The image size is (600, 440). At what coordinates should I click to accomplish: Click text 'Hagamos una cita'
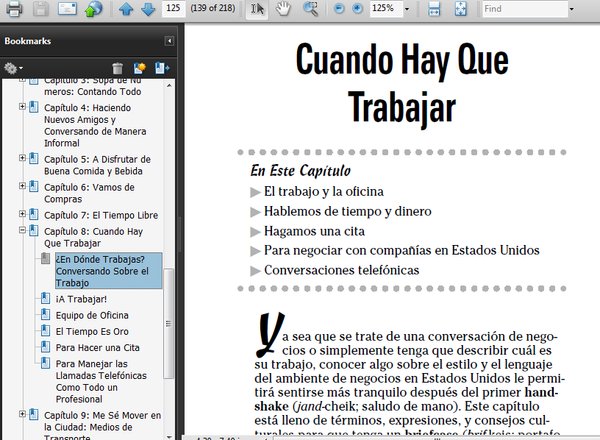click(x=315, y=231)
